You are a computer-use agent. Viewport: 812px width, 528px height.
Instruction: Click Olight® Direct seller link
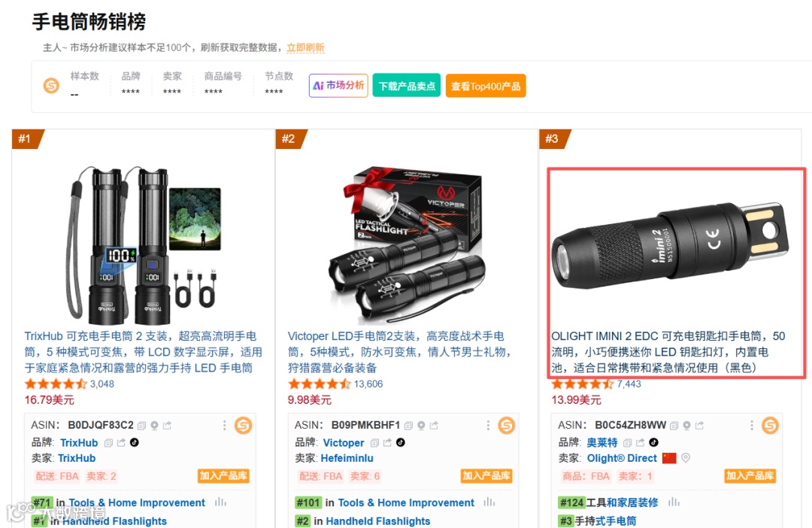[x=622, y=458]
